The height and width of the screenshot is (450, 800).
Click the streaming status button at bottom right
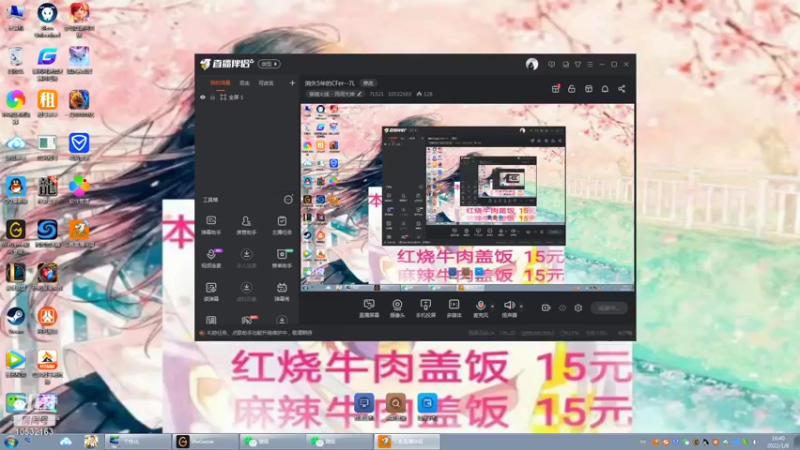click(x=609, y=308)
